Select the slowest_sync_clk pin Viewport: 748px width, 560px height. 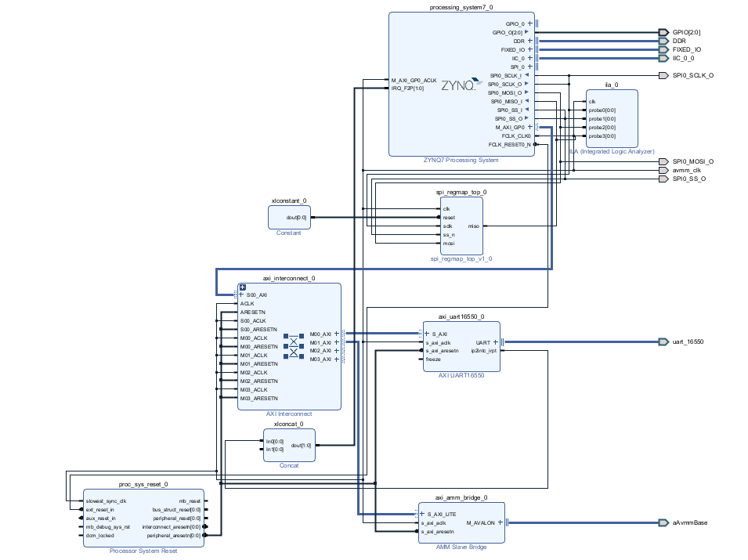point(106,501)
